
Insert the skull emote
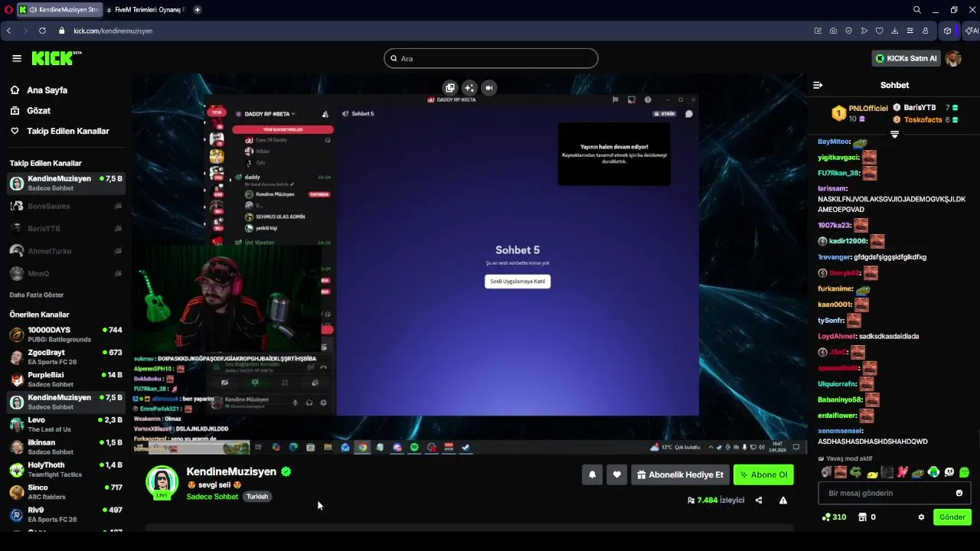tap(949, 472)
